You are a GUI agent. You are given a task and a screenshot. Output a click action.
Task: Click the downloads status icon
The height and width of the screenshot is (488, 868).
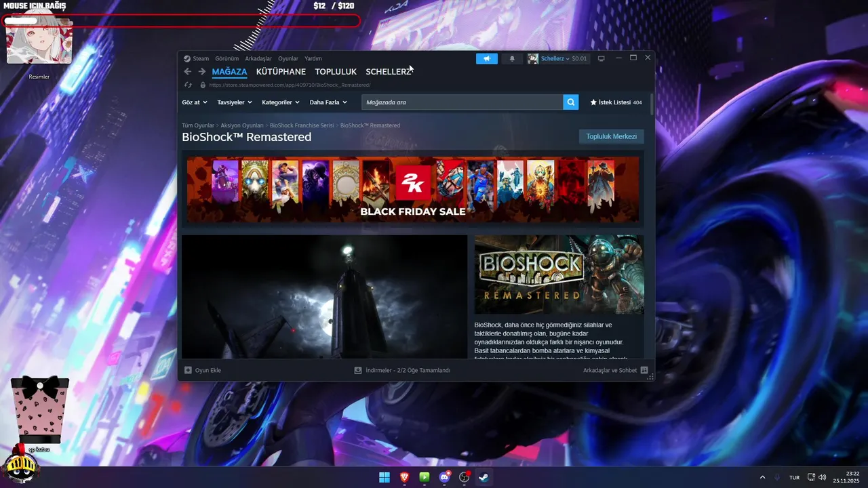(x=358, y=370)
